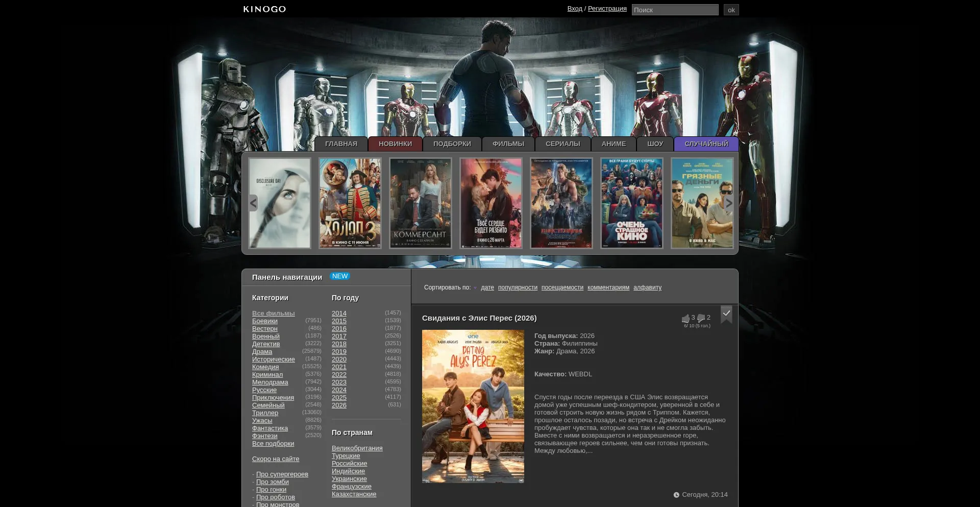Open the Фантастика category
This screenshot has height=507, width=980.
tap(270, 428)
